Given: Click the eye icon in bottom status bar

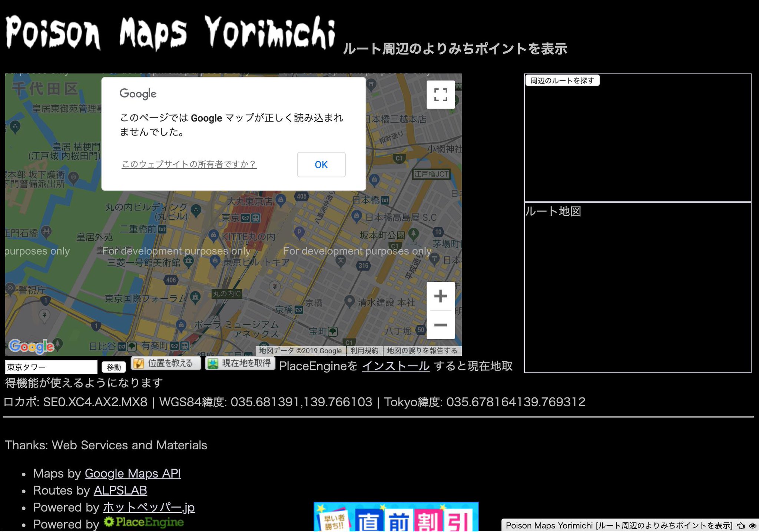Looking at the screenshot, I should [x=753, y=526].
